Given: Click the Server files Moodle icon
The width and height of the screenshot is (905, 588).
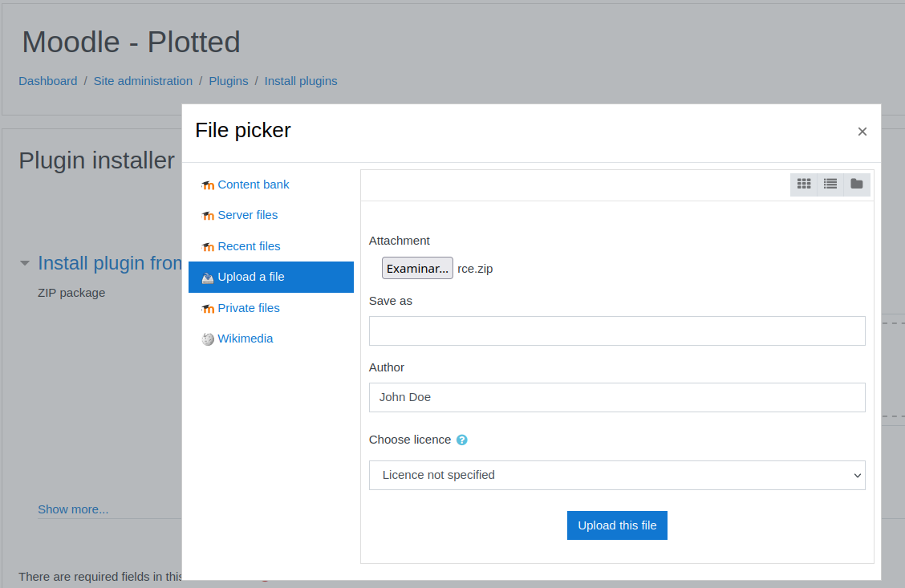Looking at the screenshot, I should point(208,216).
